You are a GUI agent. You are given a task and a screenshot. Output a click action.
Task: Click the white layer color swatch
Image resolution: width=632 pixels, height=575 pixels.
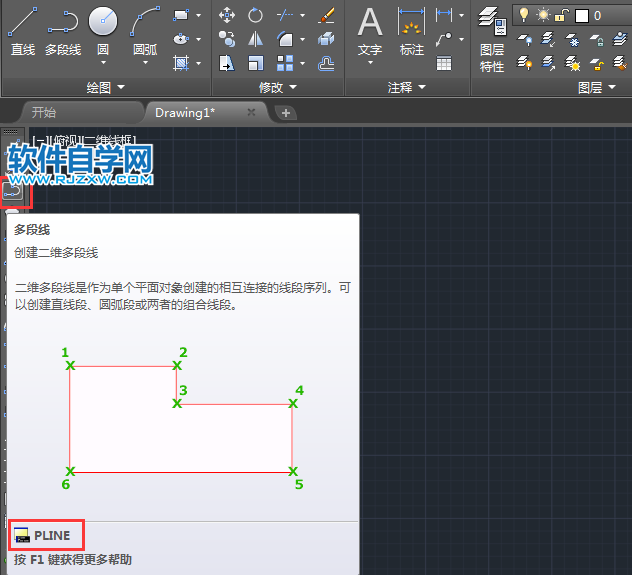[582, 15]
